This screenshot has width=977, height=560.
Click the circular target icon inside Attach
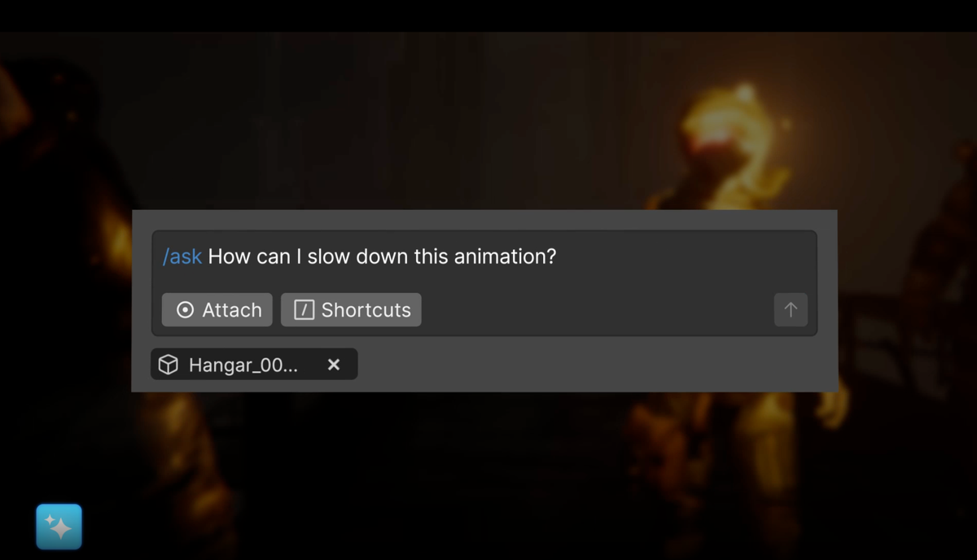point(186,310)
